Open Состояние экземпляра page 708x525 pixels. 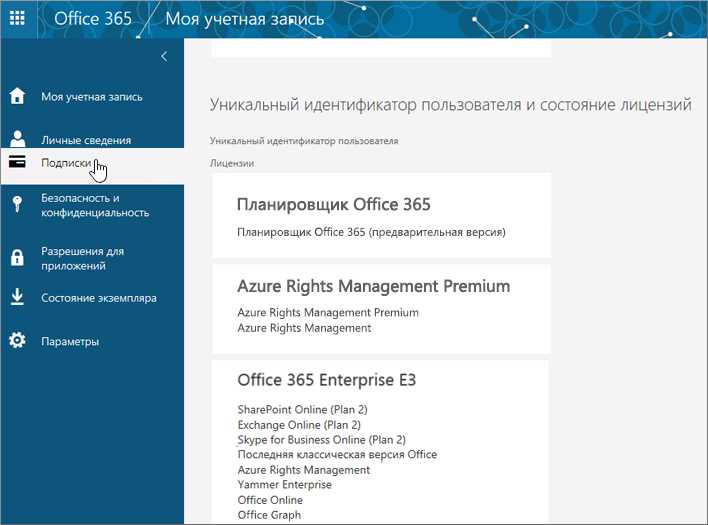(x=99, y=298)
